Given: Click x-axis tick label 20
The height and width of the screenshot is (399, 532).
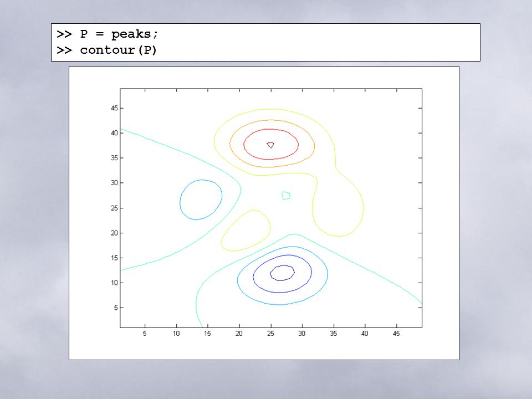Looking at the screenshot, I should point(239,334).
